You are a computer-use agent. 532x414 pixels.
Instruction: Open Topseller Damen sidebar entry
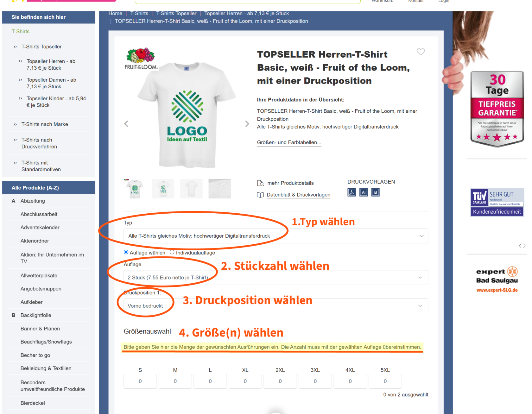[51, 83]
